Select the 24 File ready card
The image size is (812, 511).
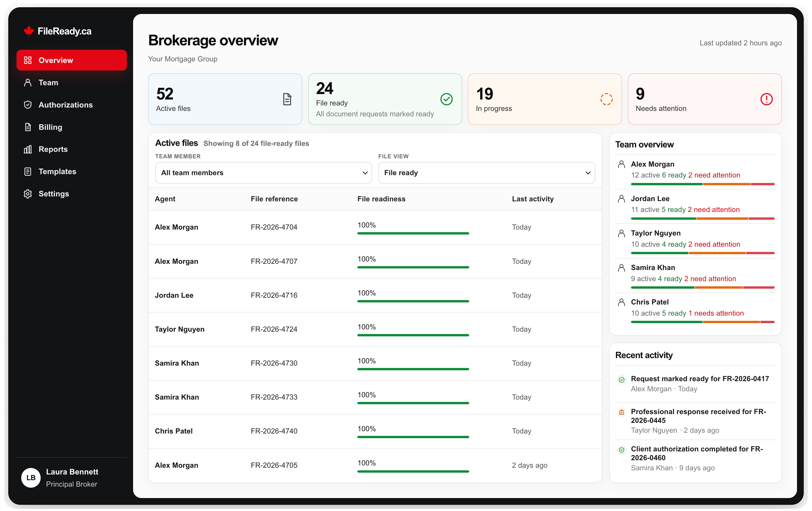click(x=385, y=99)
